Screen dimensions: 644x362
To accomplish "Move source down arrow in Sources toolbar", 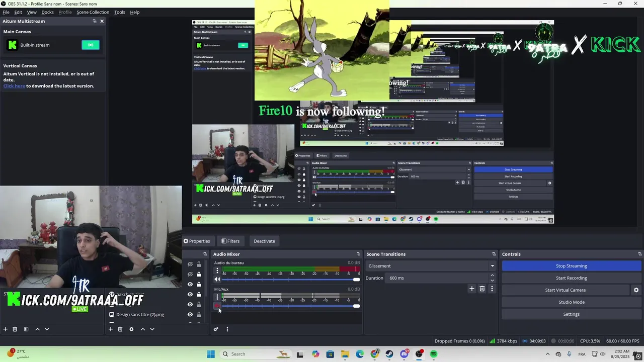I will pos(152,329).
